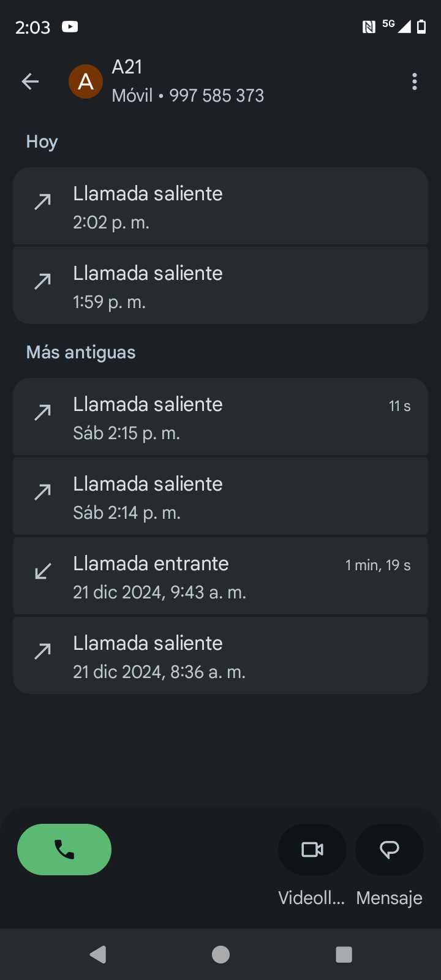Viewport: 441px width, 980px height.
Task: Tap phone number 997 585 373
Action: point(216,96)
